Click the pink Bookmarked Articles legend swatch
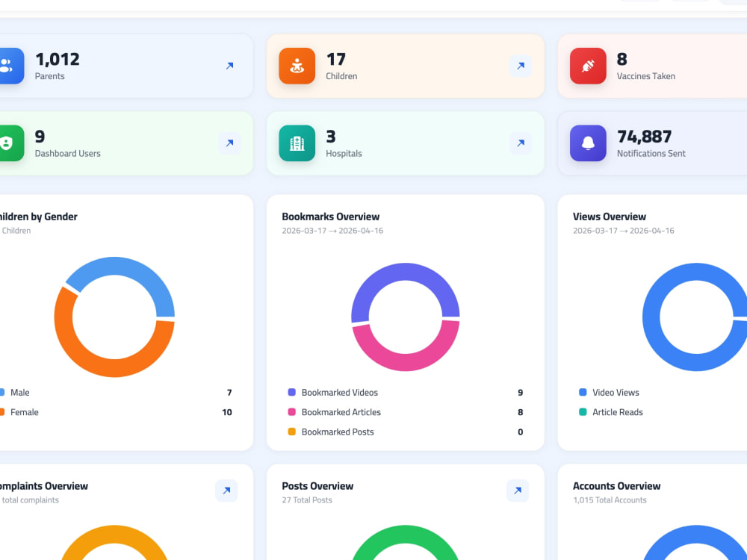The image size is (747, 560). (292, 412)
